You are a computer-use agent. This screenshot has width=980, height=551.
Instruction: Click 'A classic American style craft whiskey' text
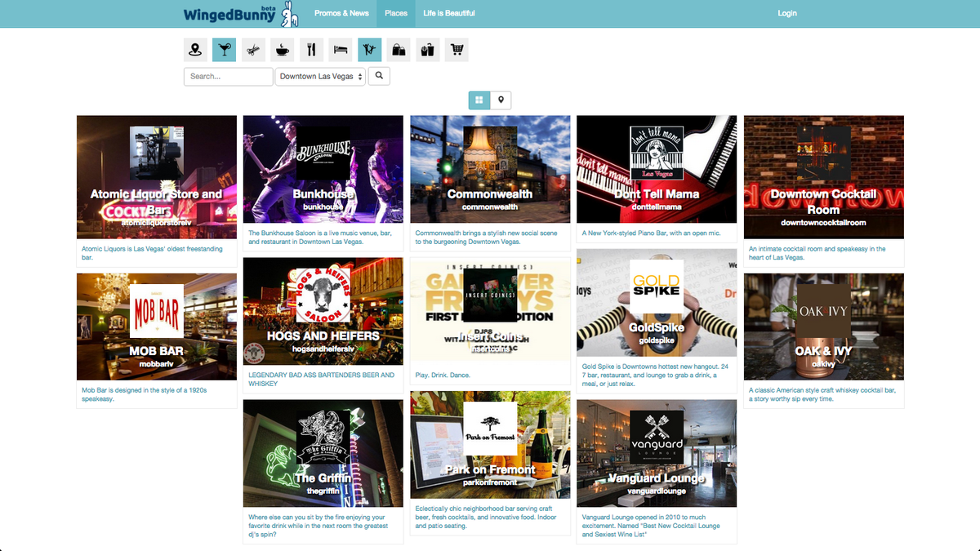point(822,395)
